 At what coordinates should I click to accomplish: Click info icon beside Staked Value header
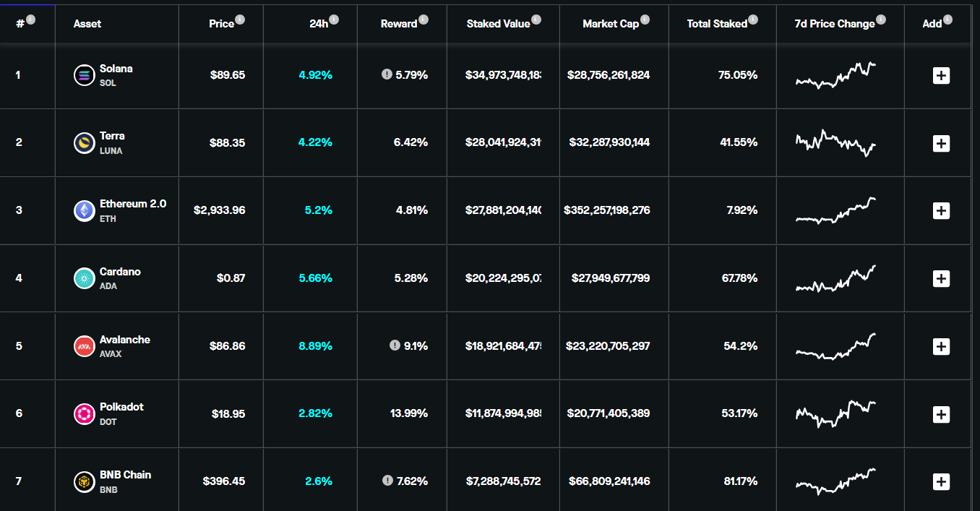click(536, 20)
